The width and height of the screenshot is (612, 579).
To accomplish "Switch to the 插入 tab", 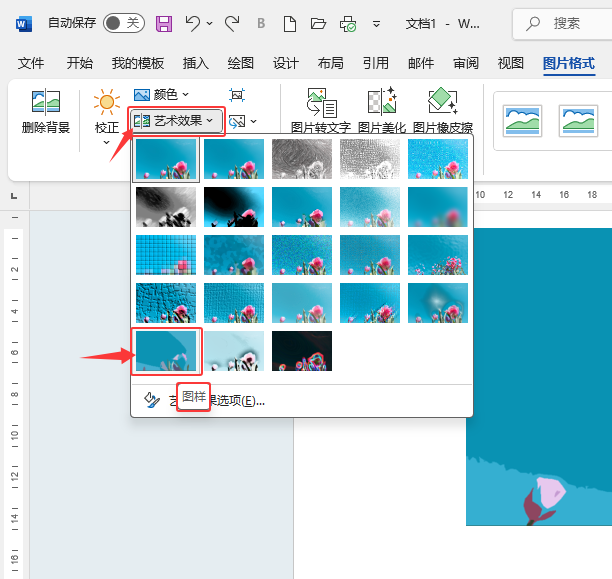I will coord(196,63).
